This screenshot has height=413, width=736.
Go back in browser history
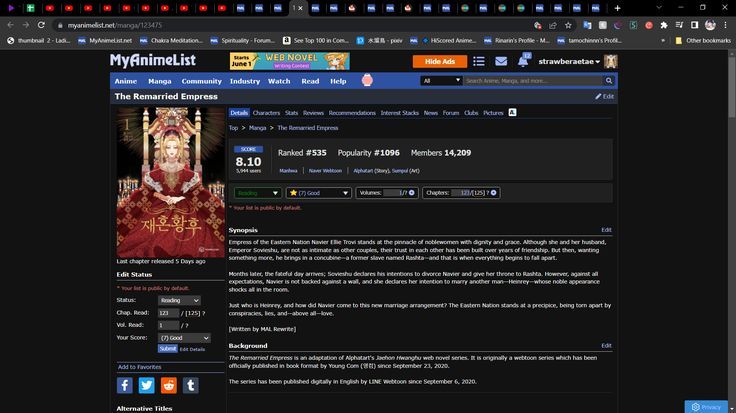point(10,25)
